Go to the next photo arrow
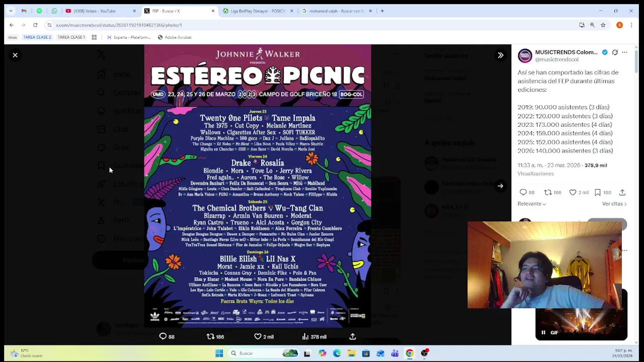 [500, 186]
